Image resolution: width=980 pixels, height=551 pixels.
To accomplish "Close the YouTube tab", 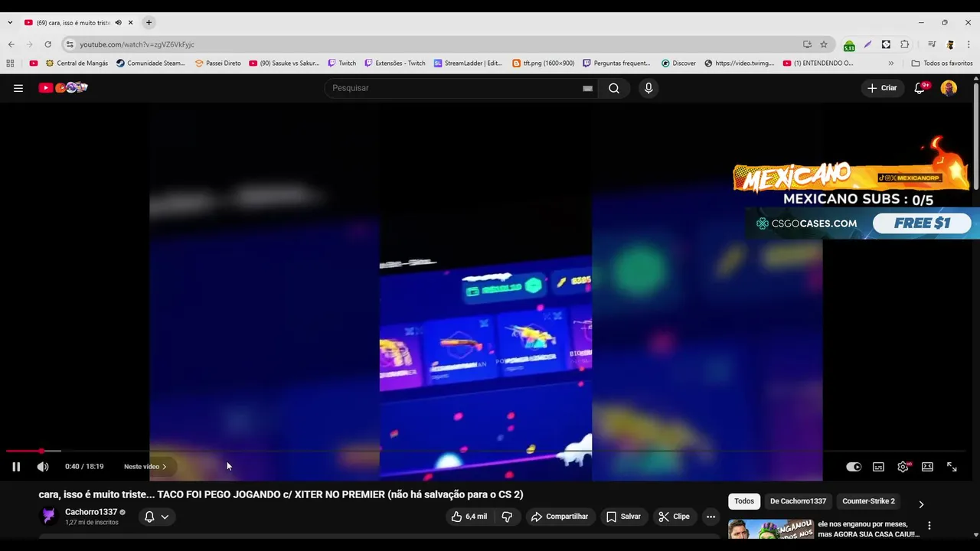I will coord(130,22).
